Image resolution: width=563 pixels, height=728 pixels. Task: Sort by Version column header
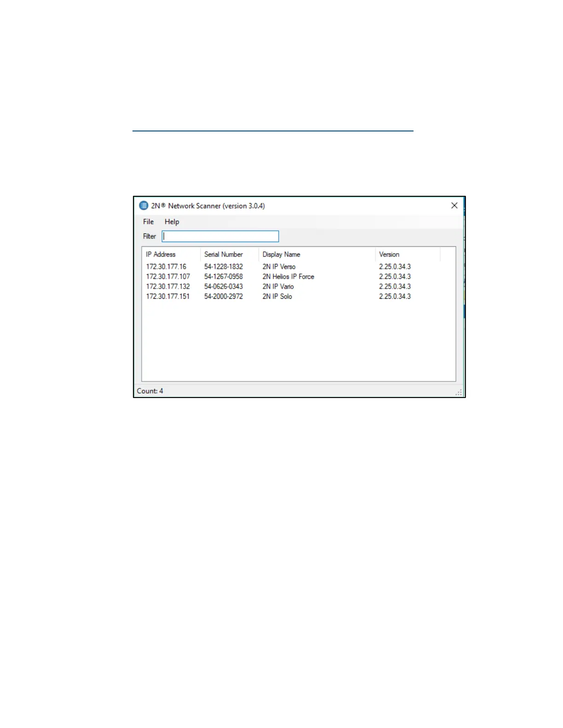coord(408,254)
